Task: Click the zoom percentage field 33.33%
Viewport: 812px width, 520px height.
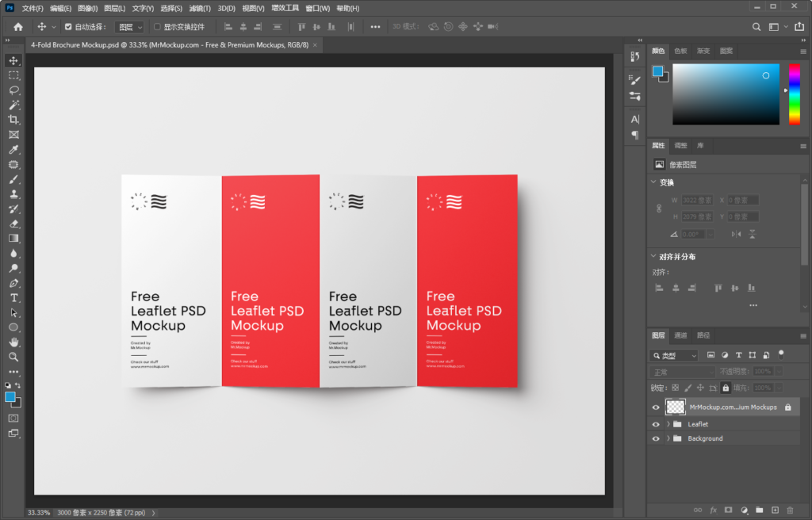Action: coord(39,513)
